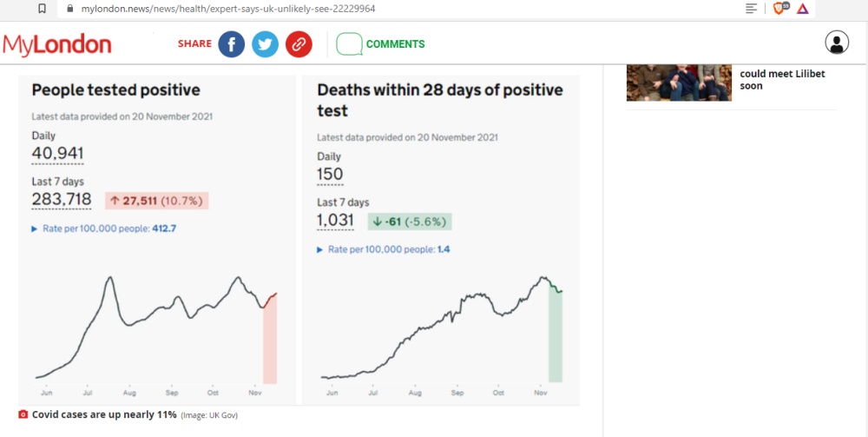This screenshot has width=868, height=437.
Task: Click the green -61 (-5.6%) change badge
Action: [409, 221]
